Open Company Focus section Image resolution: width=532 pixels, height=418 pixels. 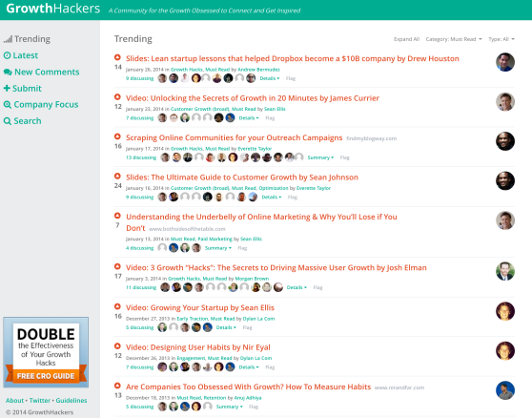coord(41,105)
